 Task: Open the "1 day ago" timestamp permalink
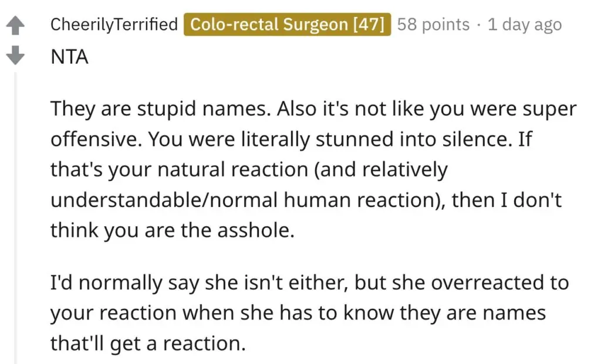(x=524, y=25)
